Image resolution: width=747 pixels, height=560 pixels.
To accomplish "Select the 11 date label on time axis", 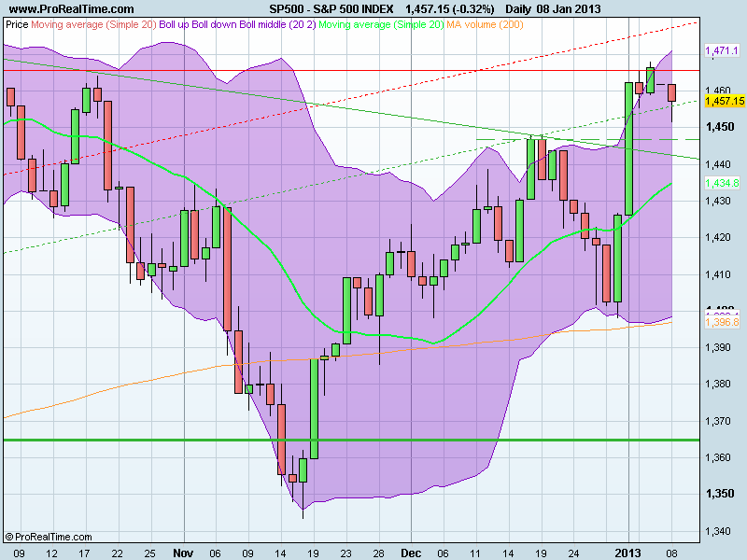I will pos(475,553).
